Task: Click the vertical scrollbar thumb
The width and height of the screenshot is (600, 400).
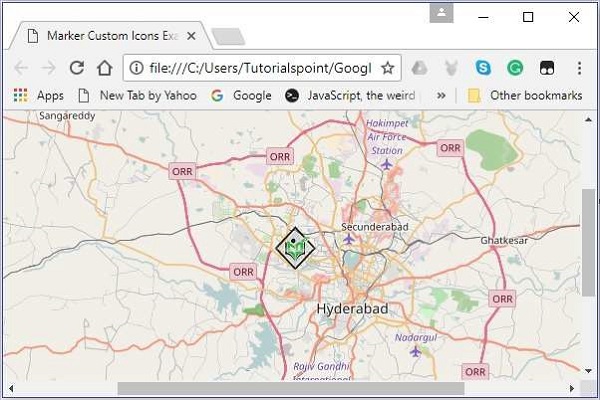Action: point(589,240)
